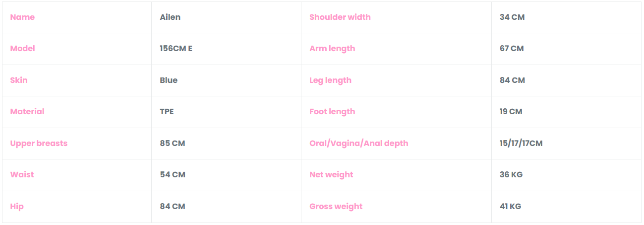Viewport: 644px width, 225px height.
Task: Click the "Hip" label
Action: (x=17, y=207)
